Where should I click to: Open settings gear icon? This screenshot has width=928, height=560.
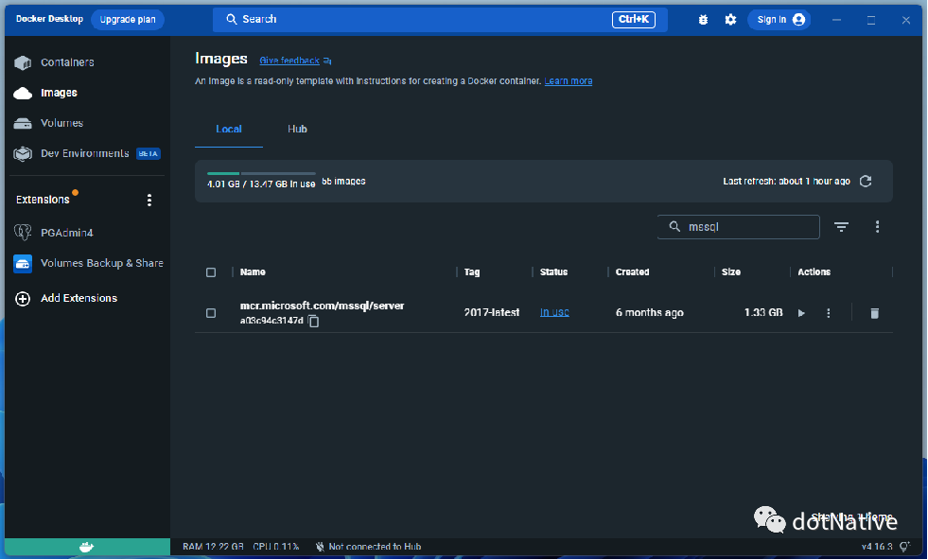[731, 20]
